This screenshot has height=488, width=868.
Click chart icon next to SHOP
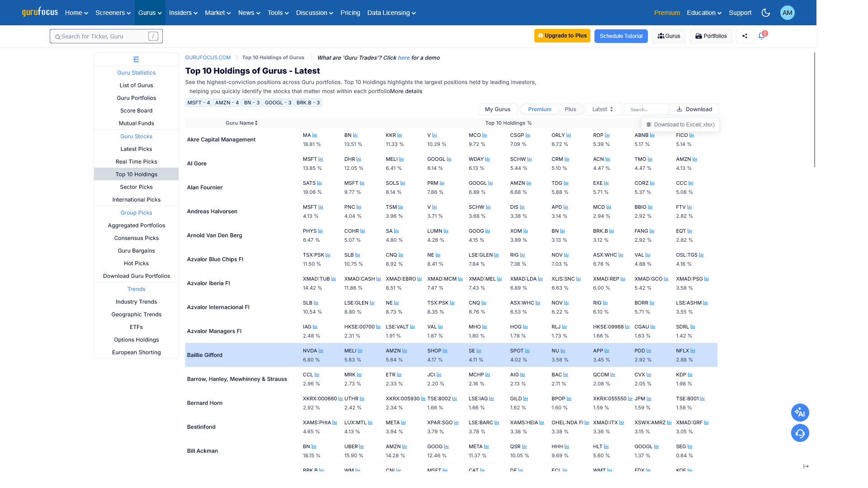[445, 351]
